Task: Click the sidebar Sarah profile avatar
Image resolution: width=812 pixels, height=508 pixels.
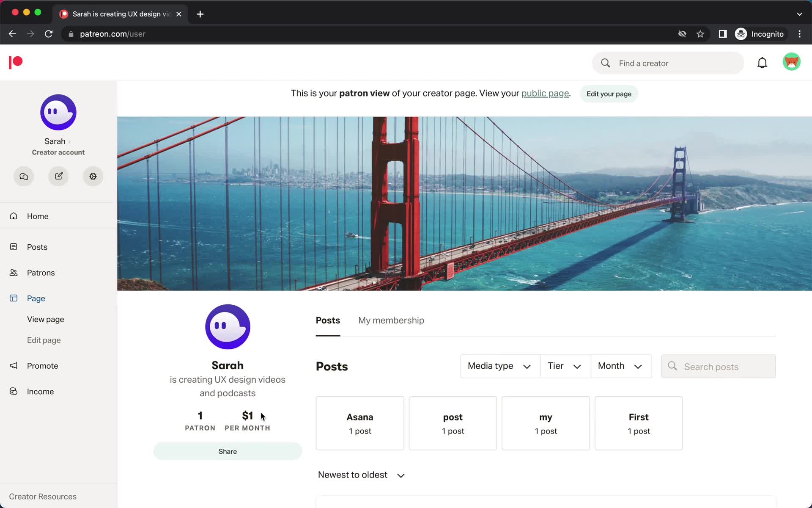Action: point(58,112)
